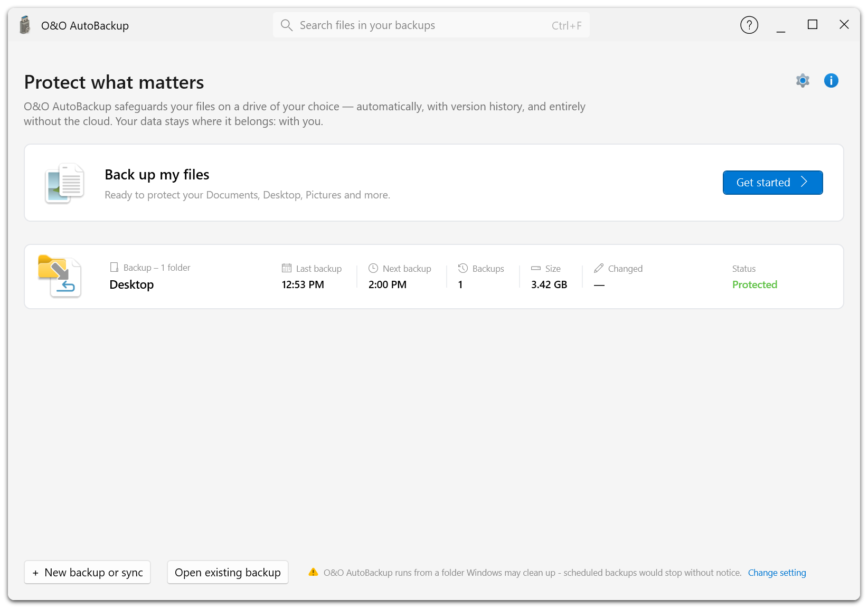Click Open existing backup button
868x608 pixels.
pyautogui.click(x=228, y=572)
